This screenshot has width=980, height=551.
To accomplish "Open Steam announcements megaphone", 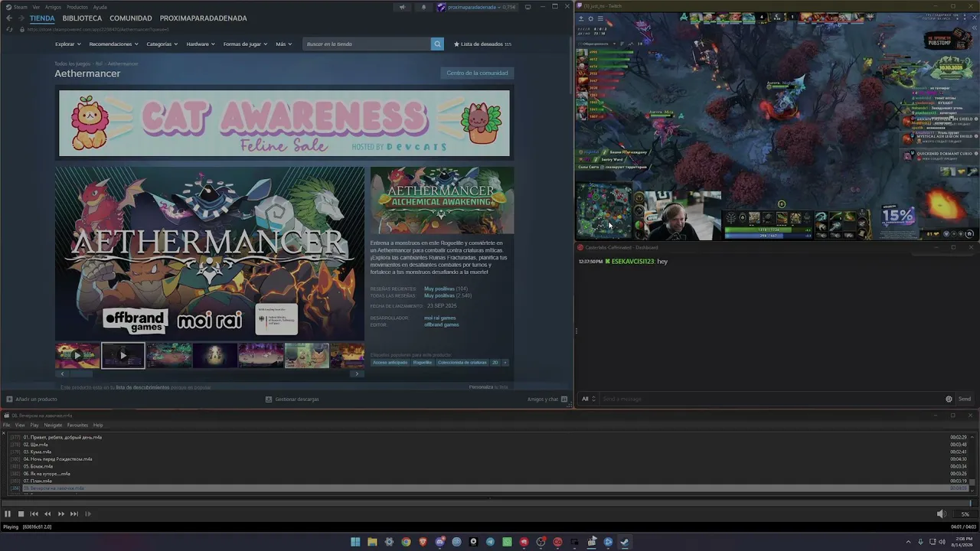I will (x=402, y=7).
